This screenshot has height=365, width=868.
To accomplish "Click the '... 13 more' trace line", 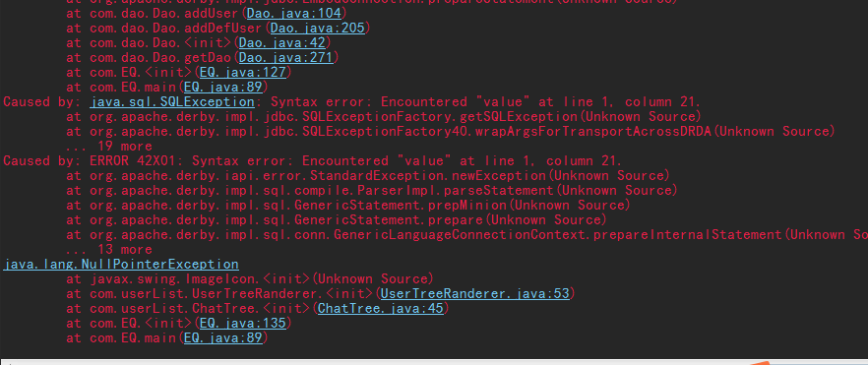I will point(109,250).
